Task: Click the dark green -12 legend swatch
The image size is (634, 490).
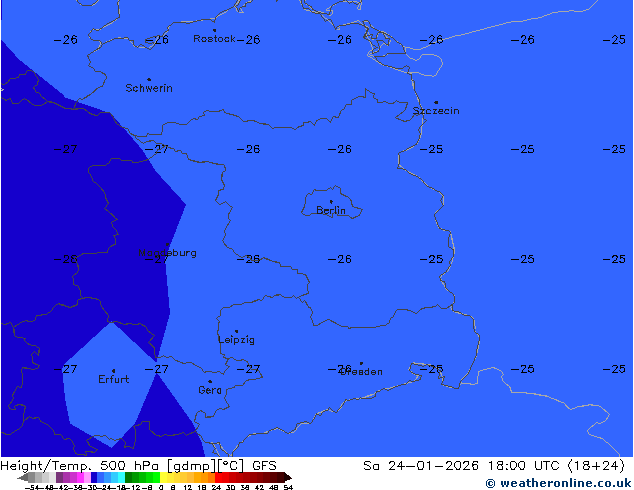Action: [x=129, y=477]
